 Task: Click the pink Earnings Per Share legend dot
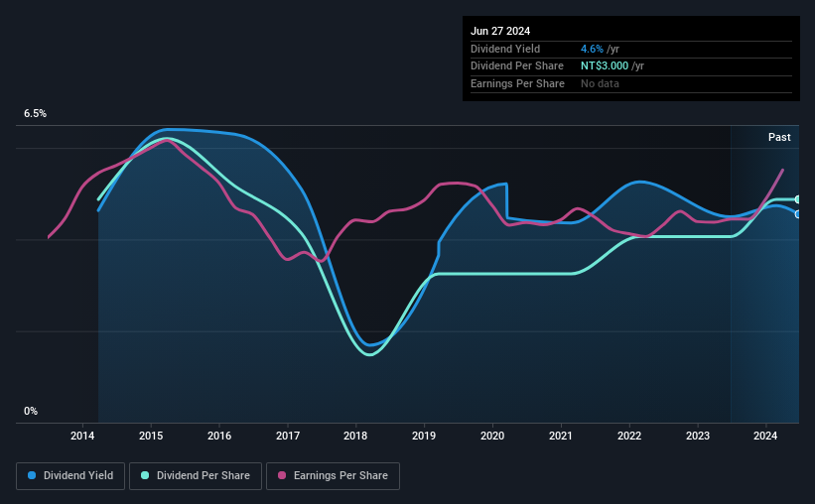(282, 475)
